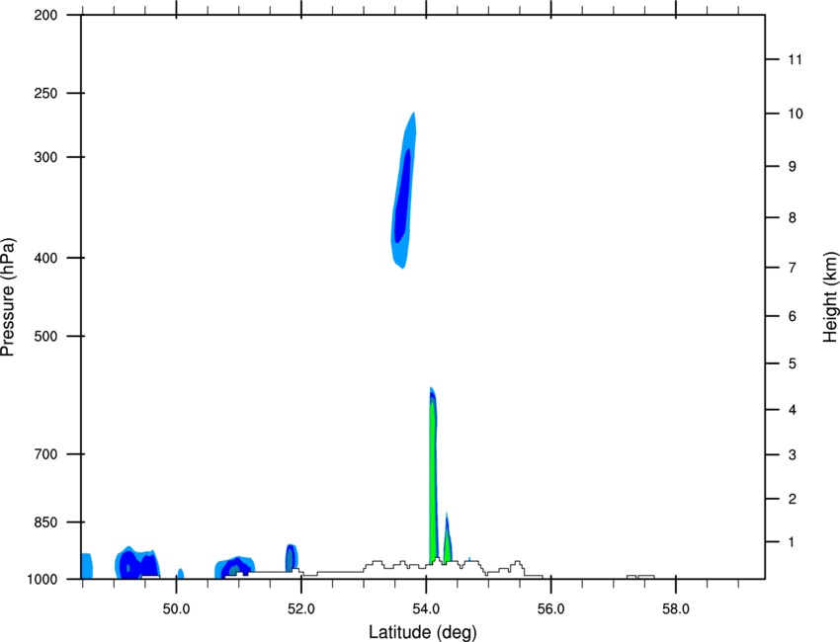Pick height tick label 3
The image size is (840, 642).
pos(793,455)
